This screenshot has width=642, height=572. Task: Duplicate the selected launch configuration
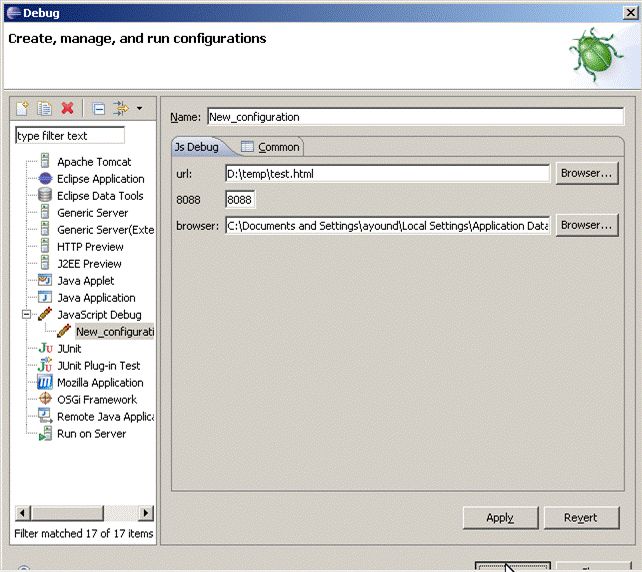(x=44, y=109)
